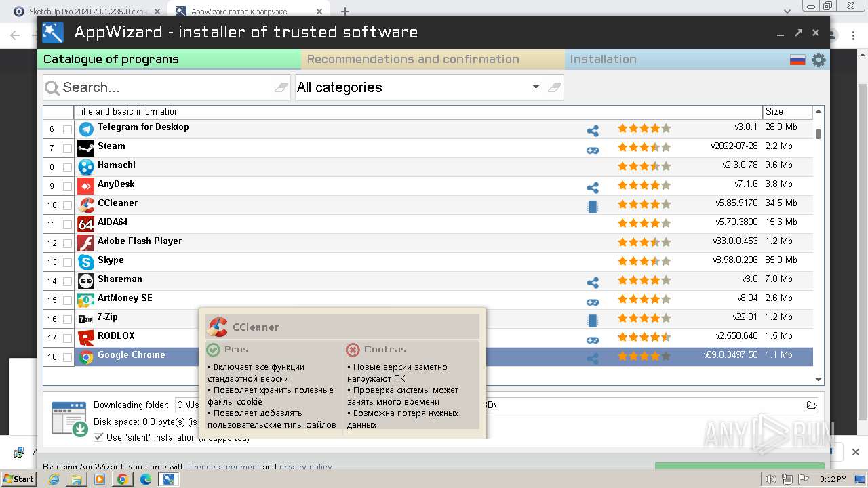Tick the checkbox for CCleaner

click(67, 205)
